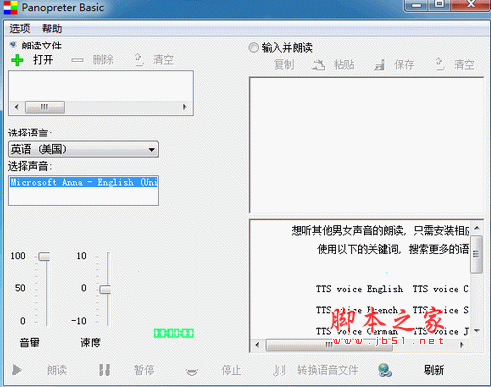Click the green plus Open (打开) icon
491x387 pixels.
(x=17, y=60)
